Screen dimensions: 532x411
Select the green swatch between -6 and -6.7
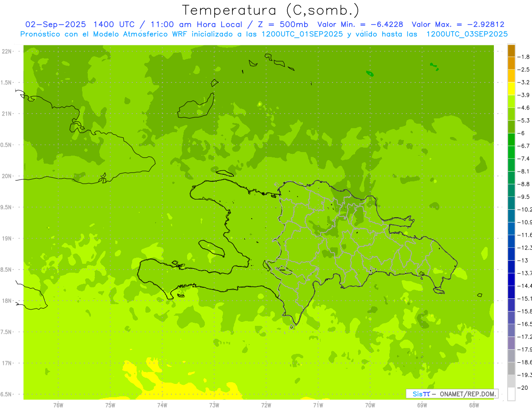click(511, 140)
